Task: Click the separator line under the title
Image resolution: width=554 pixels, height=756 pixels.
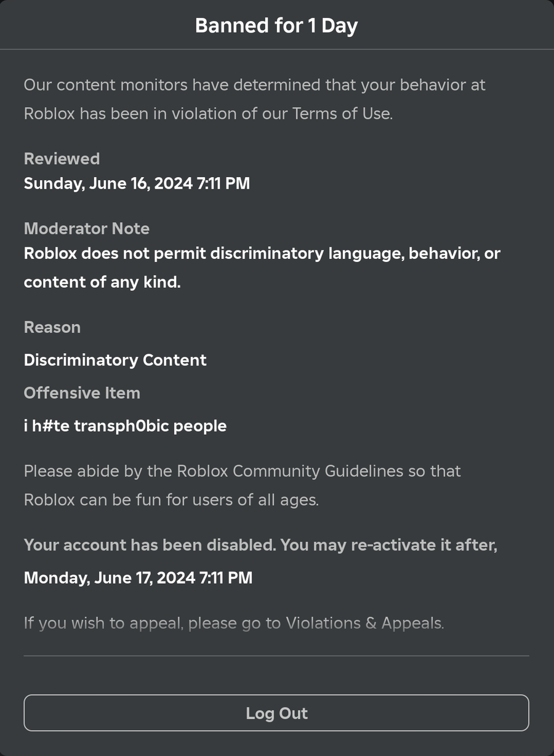Action: pyautogui.click(x=276, y=49)
